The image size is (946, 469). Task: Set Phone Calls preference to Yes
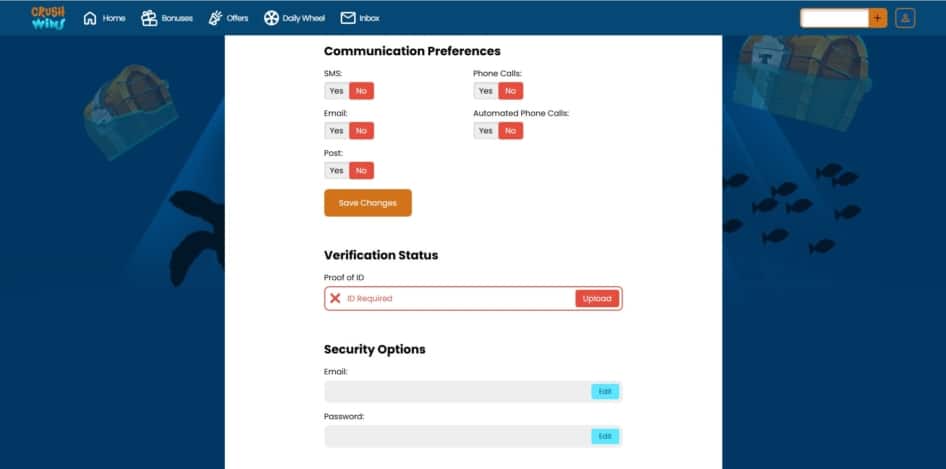486,91
